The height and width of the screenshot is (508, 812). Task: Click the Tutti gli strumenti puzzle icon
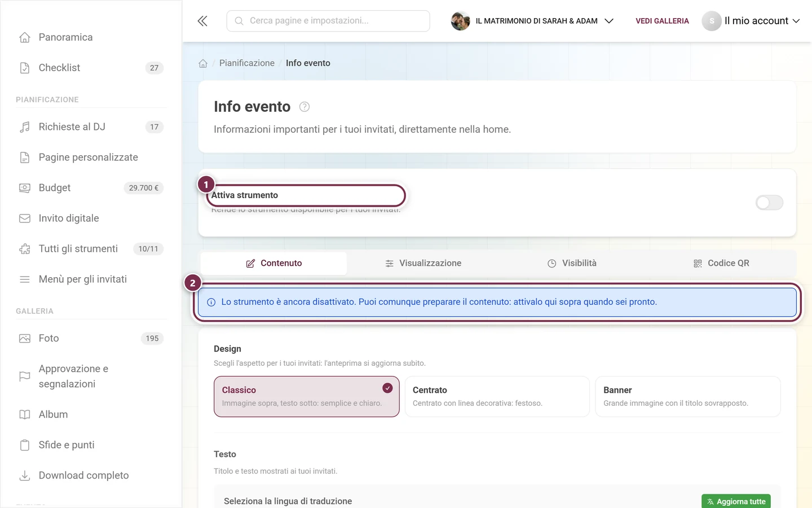coord(25,249)
